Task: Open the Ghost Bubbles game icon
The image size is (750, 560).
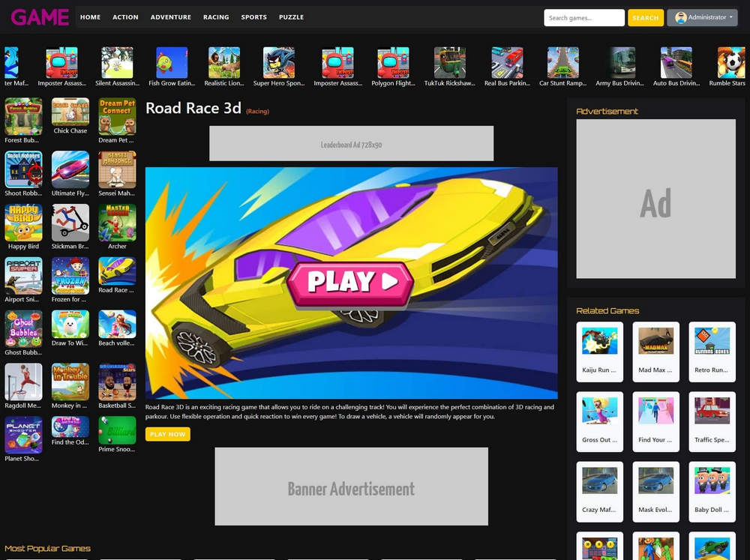Action: coord(23,329)
